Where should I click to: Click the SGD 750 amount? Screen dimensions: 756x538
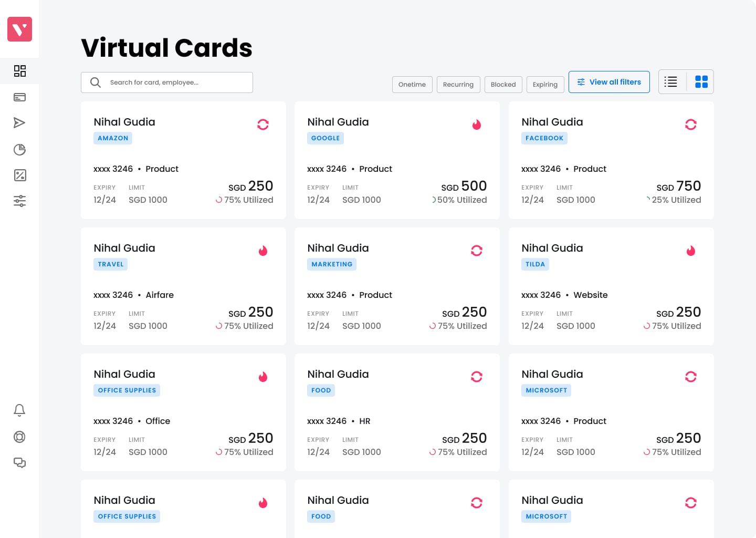[x=679, y=186]
